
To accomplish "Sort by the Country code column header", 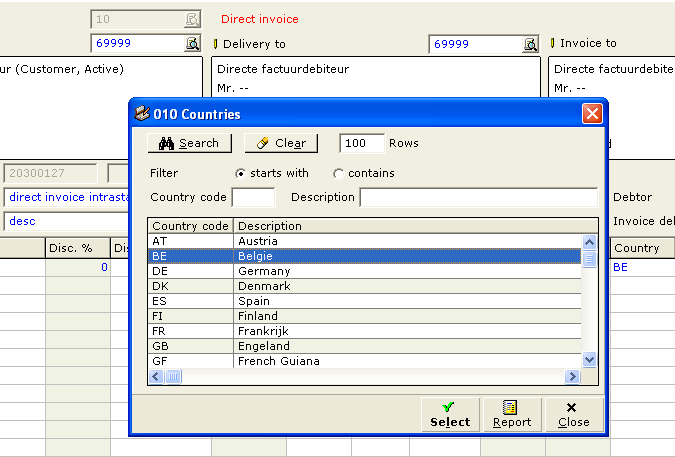I will click(x=190, y=226).
